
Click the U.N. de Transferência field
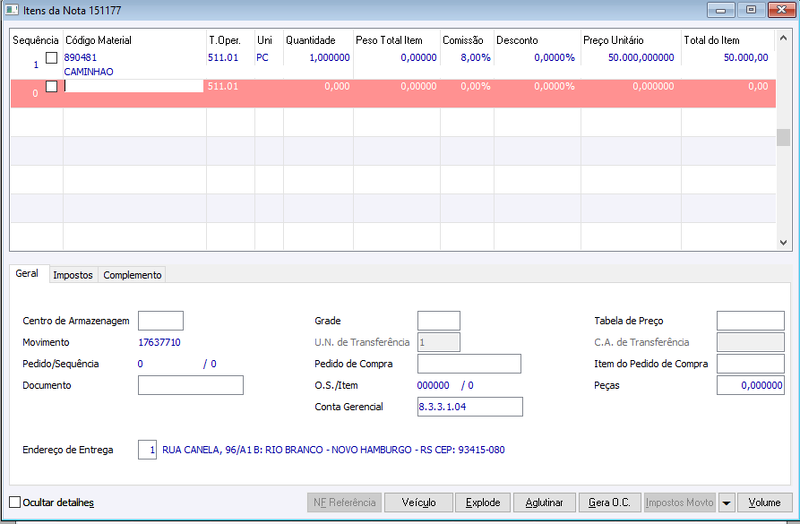pos(439,342)
